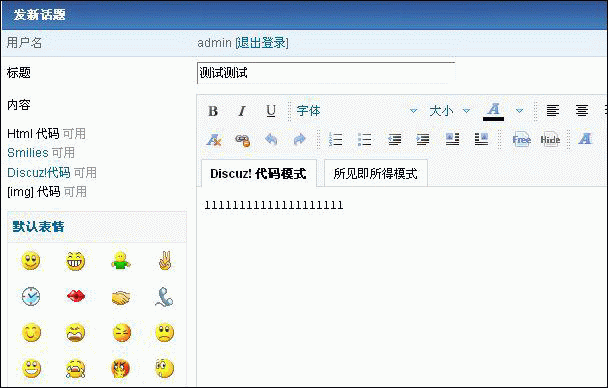608x388 pixels.
Task: Switch to Discuz! 代码模式 tab
Action: 259,173
